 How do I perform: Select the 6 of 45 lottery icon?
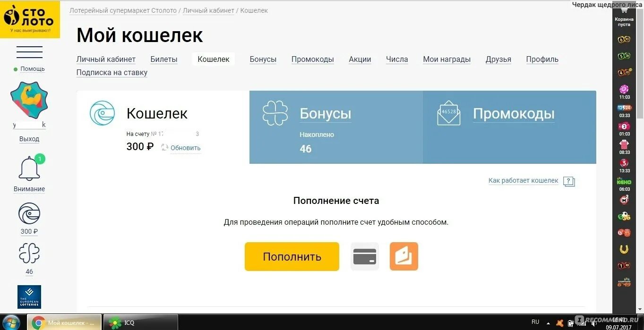coord(624,39)
